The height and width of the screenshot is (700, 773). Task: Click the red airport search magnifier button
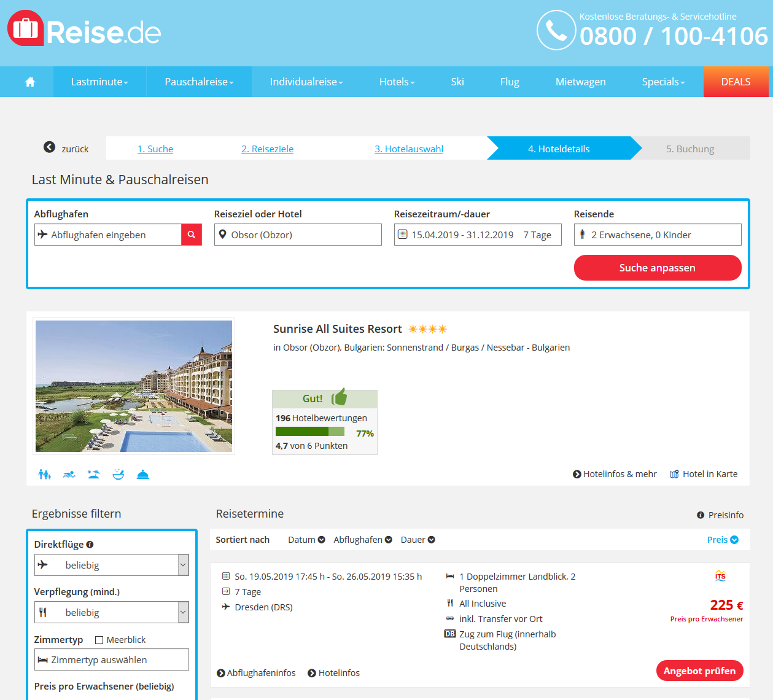coord(192,235)
